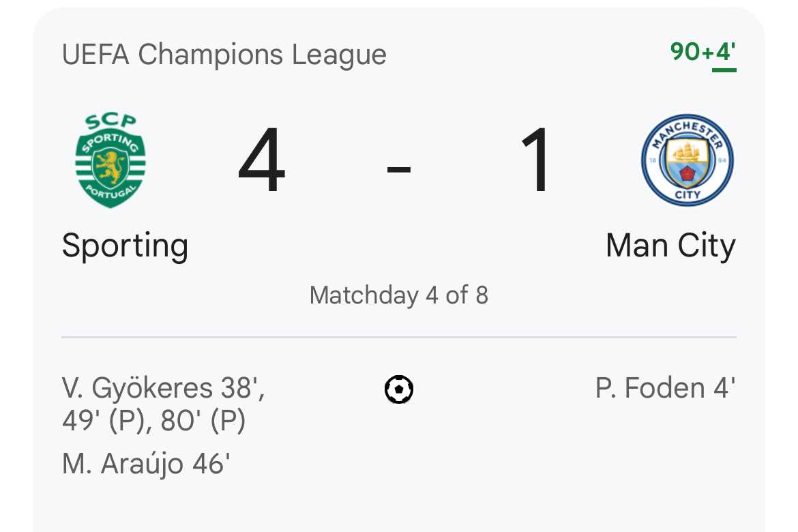This screenshot has width=798, height=532.
Task: Click the horizontal divider below Matchday label
Action: 399,338
